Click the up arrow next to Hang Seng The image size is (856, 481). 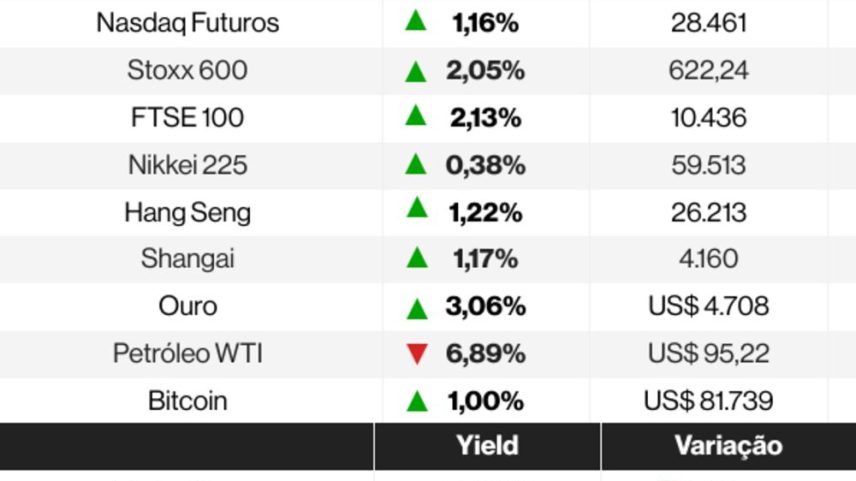(417, 207)
